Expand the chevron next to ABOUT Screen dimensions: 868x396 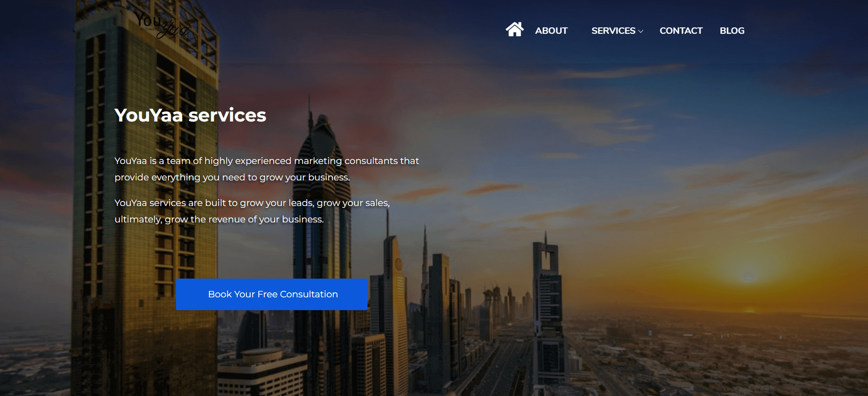click(573, 31)
